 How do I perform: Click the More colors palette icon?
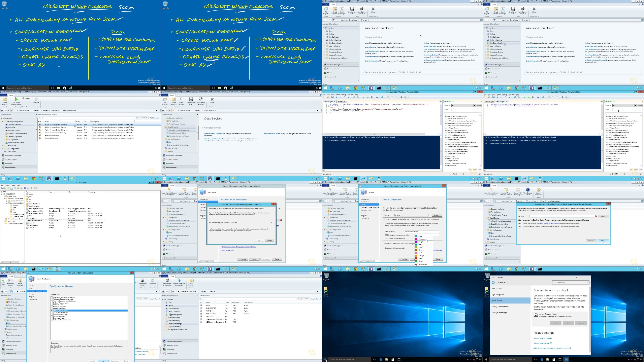pos(417,265)
